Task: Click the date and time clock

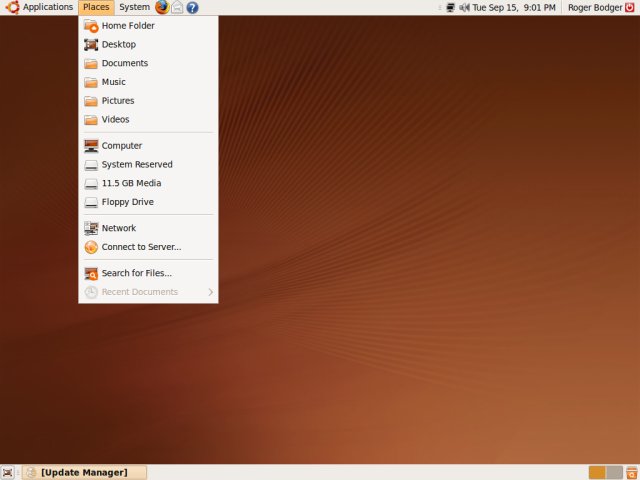Action: pyautogui.click(x=514, y=7)
